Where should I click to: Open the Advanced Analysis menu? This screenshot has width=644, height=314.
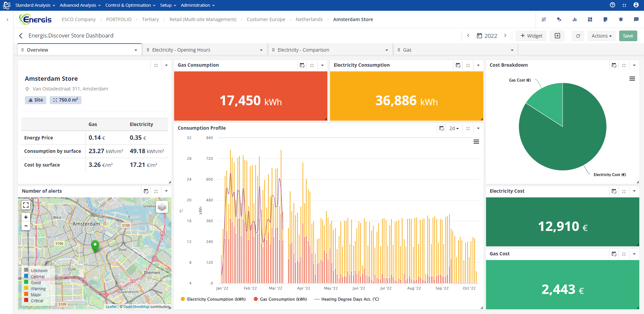point(80,5)
